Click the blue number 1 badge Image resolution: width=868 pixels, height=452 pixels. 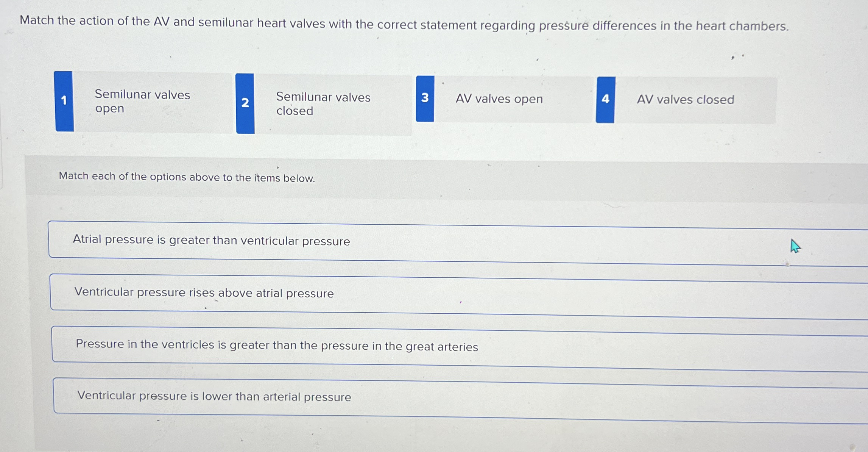coord(64,101)
